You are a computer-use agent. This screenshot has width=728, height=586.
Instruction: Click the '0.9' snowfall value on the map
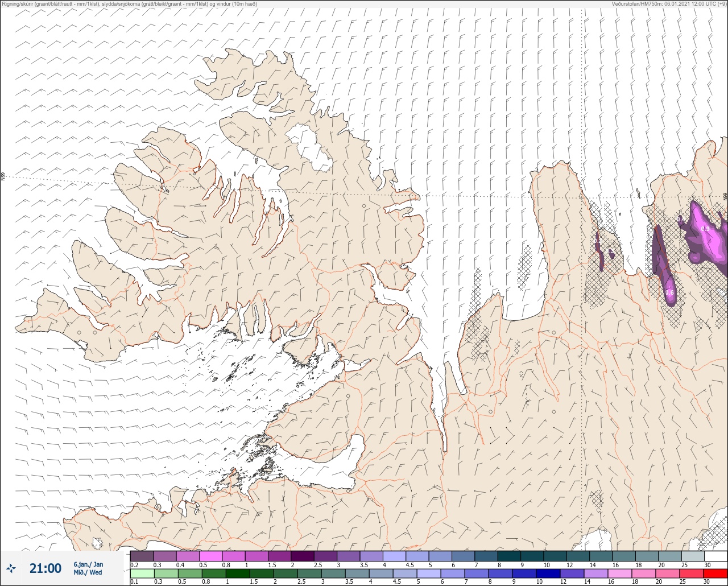pyautogui.click(x=705, y=229)
